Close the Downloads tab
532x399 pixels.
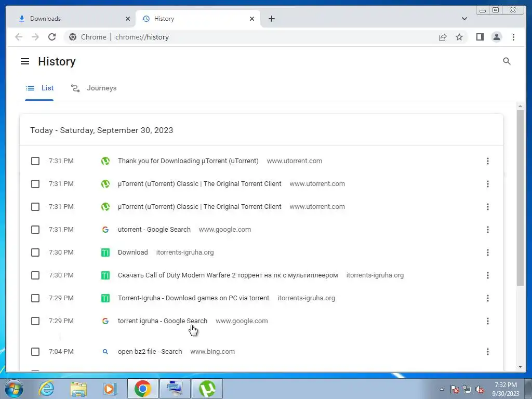click(x=128, y=19)
